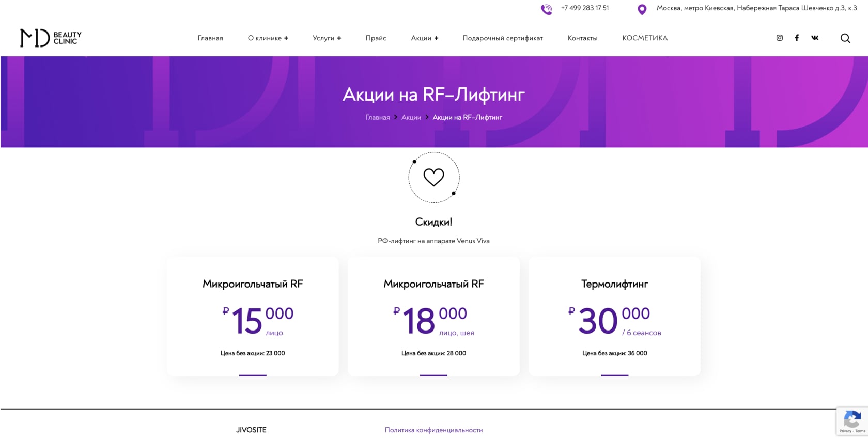Click the reCAPTCHA Privacy link
The width and height of the screenshot is (868, 440).
tap(845, 431)
